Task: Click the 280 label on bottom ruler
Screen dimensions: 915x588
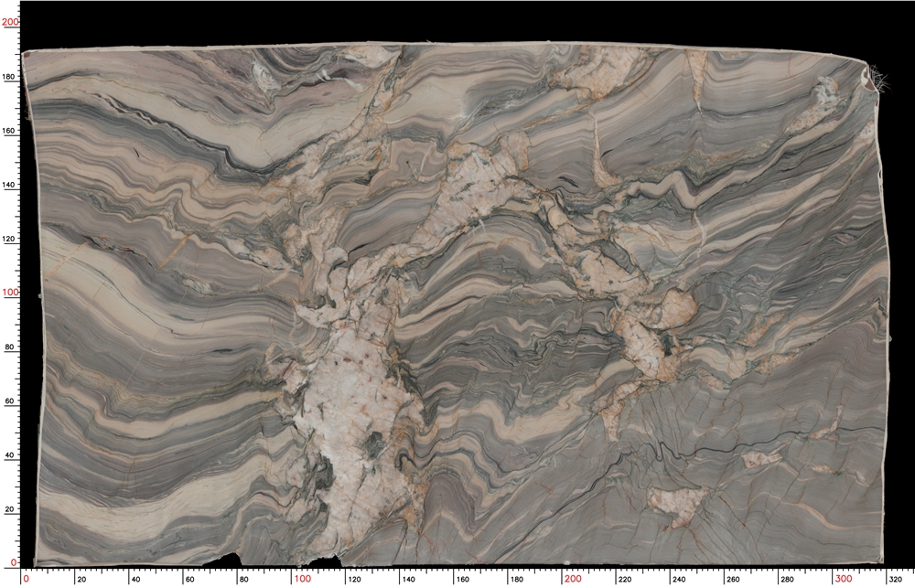Action: tap(788, 578)
